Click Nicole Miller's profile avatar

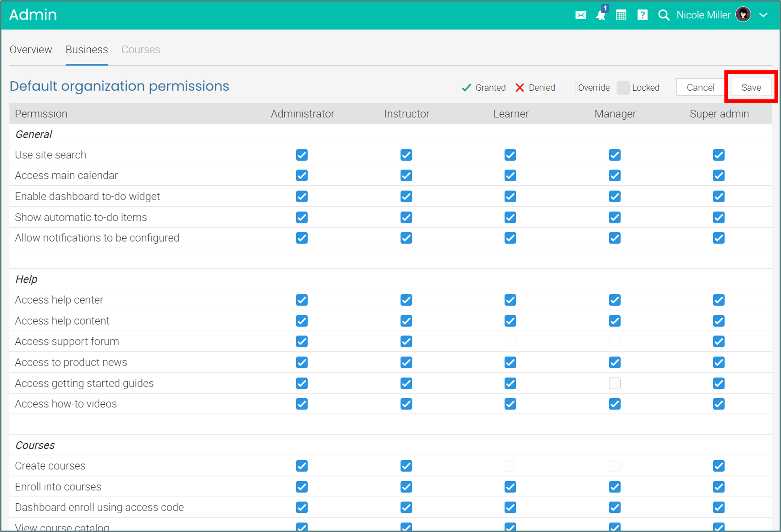[743, 15]
